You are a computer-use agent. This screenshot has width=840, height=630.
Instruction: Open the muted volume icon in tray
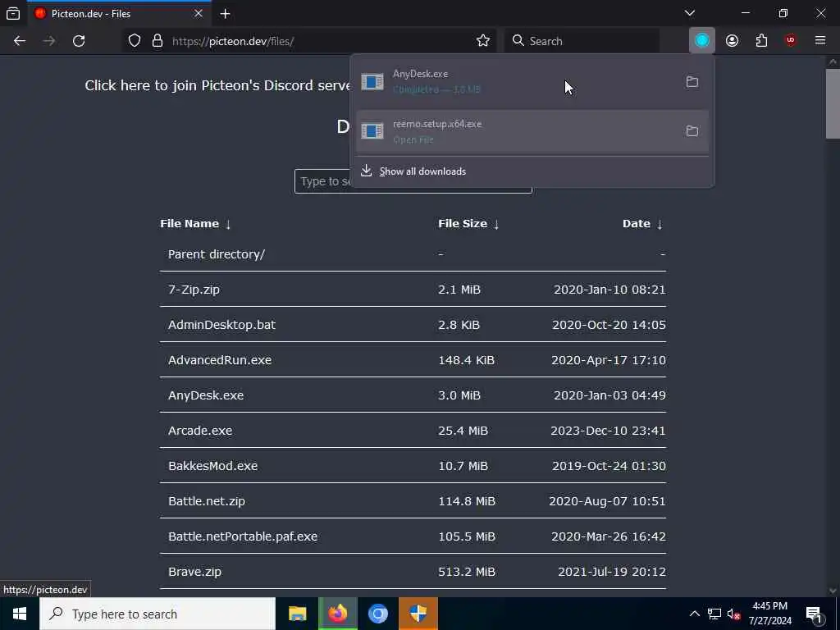(x=734, y=614)
